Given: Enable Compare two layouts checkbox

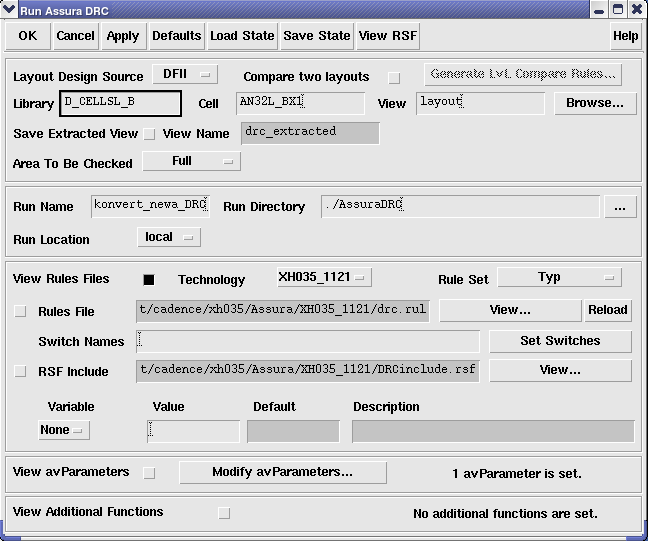Looking at the screenshot, I should (394, 78).
